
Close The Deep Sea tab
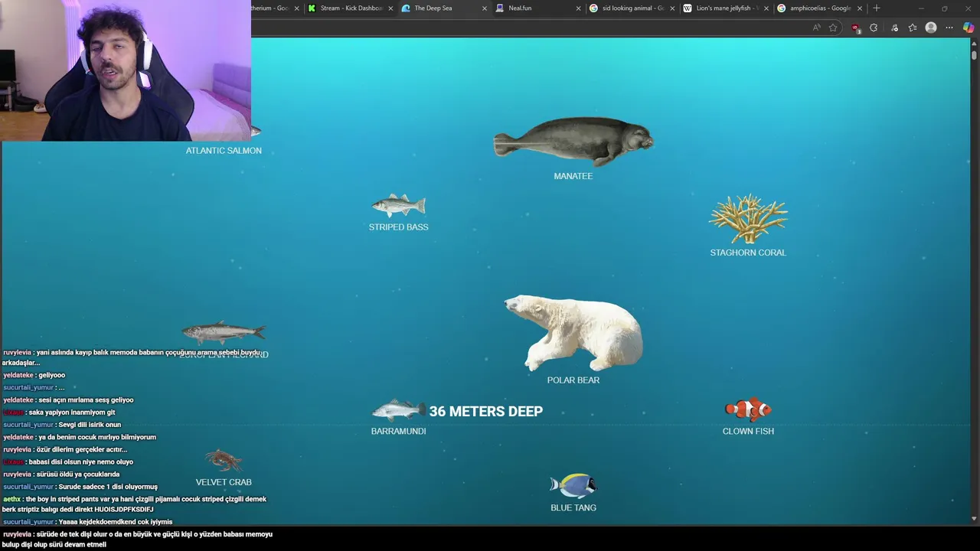point(484,8)
